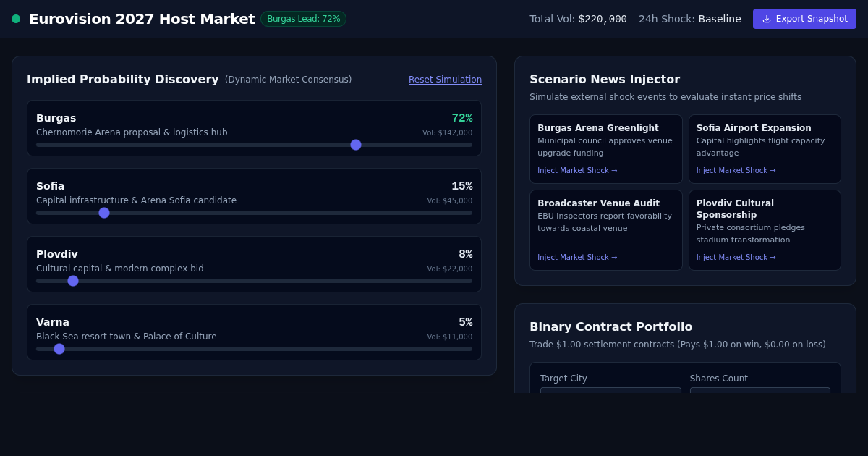Click the Shares Count input field
The image size is (868, 456).
[x=760, y=390]
